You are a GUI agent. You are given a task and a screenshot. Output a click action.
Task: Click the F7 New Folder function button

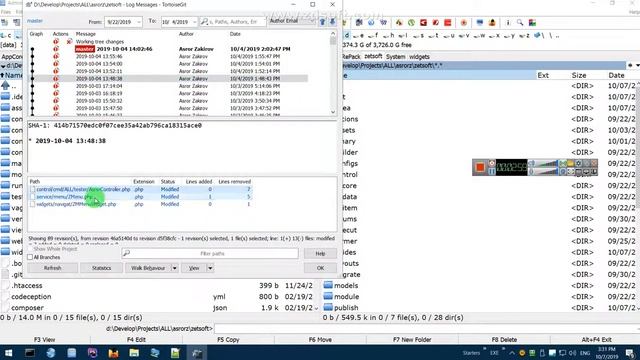[x=412, y=340]
